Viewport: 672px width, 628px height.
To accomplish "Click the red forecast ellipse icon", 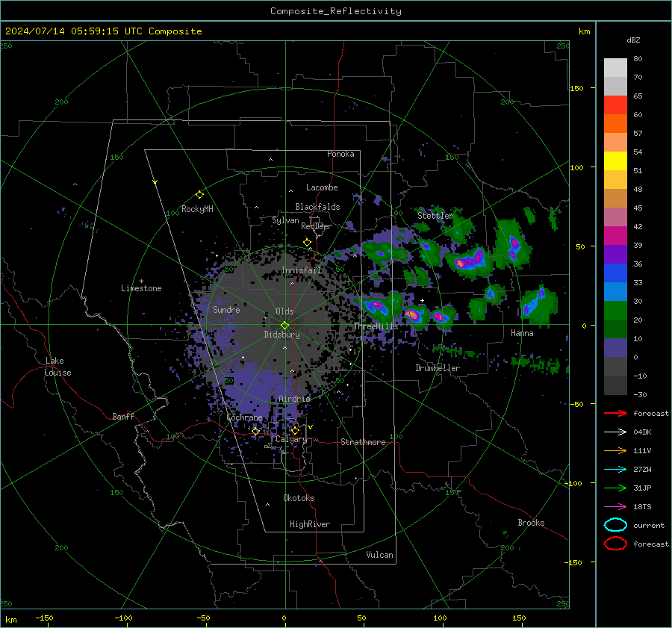I will (615, 544).
